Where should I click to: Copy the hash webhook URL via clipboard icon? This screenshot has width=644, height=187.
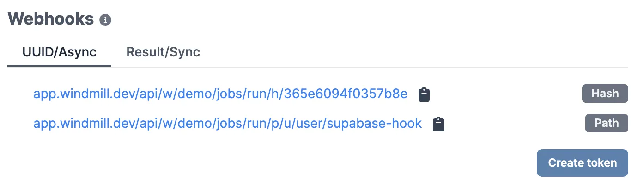[424, 94]
